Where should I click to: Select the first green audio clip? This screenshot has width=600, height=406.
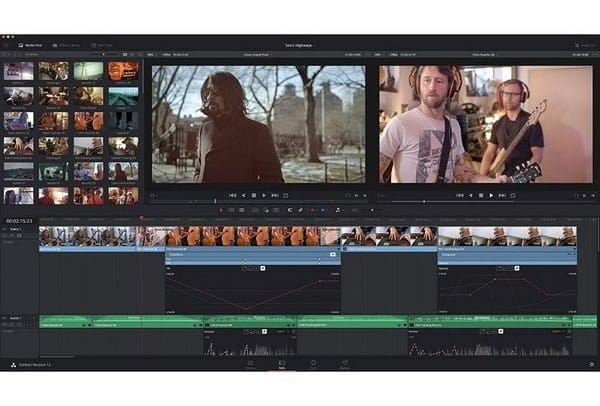(66, 322)
